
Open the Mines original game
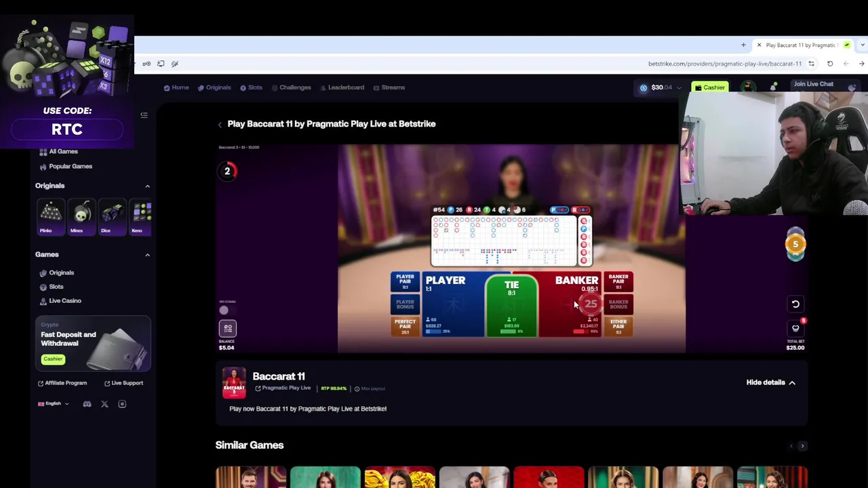(81, 217)
